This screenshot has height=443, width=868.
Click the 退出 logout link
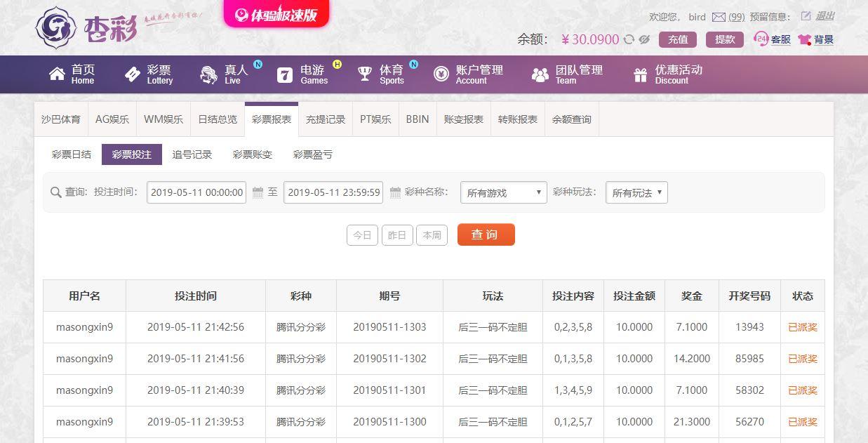tap(824, 16)
